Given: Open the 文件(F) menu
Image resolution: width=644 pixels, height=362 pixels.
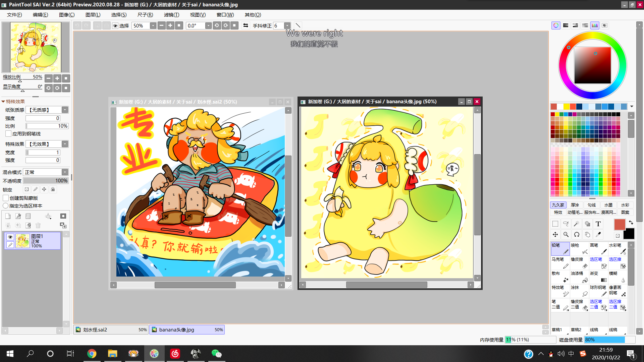Looking at the screenshot, I should click(x=14, y=15).
